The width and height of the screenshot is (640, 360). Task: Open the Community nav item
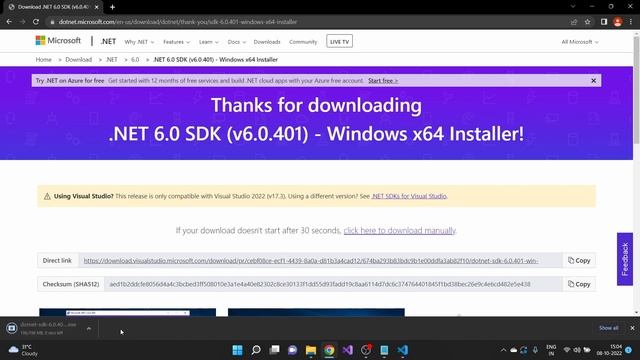pyautogui.click(x=303, y=42)
